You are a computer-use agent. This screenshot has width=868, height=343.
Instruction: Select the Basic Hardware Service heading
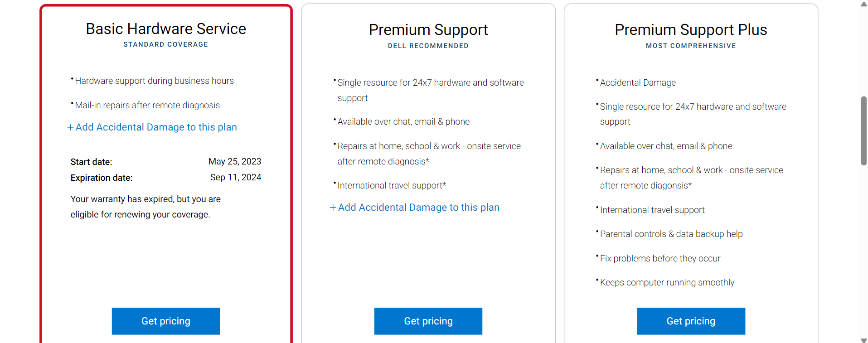[166, 29]
